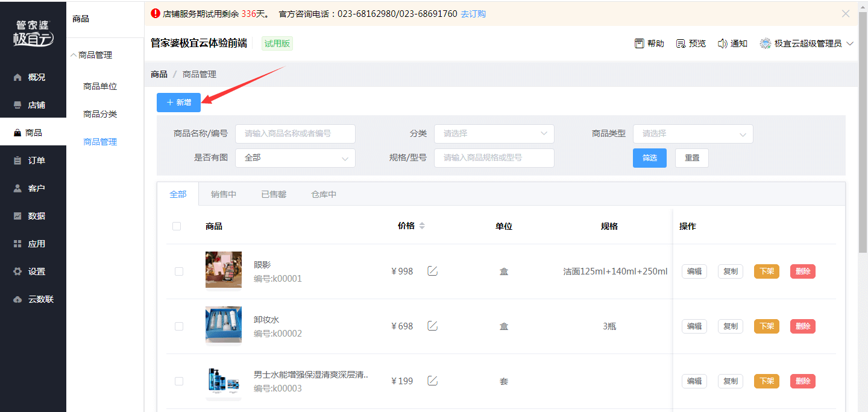Open the 云数联 cloud section
Image resolution: width=868 pixels, height=412 pixels.
(x=33, y=299)
